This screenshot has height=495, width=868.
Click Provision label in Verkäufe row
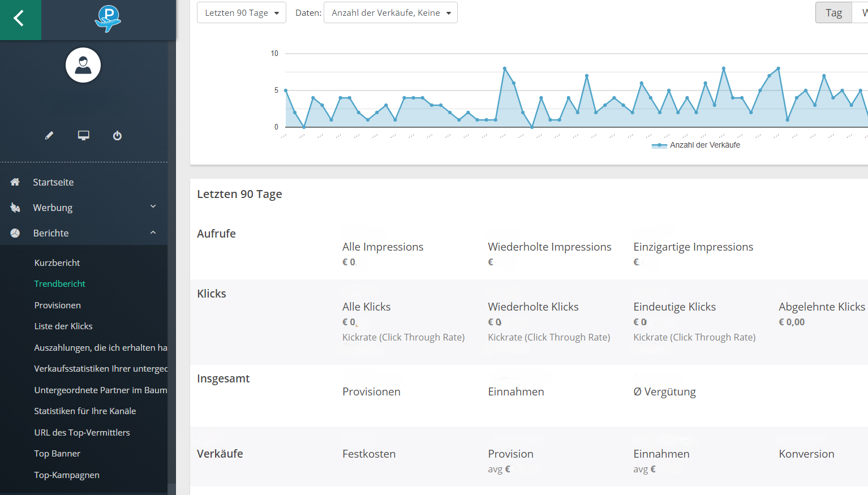(x=510, y=454)
